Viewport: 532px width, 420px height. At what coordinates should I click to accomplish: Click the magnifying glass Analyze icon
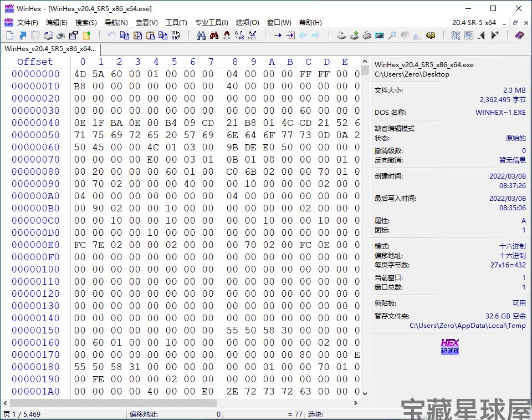pos(392,36)
